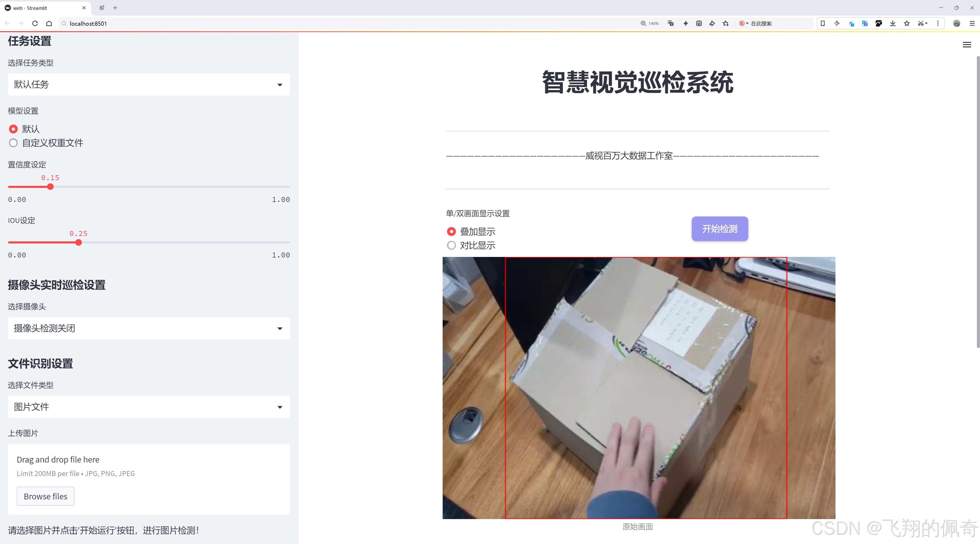
Task: Open the 默认任务 task type dropdown
Action: [148, 84]
